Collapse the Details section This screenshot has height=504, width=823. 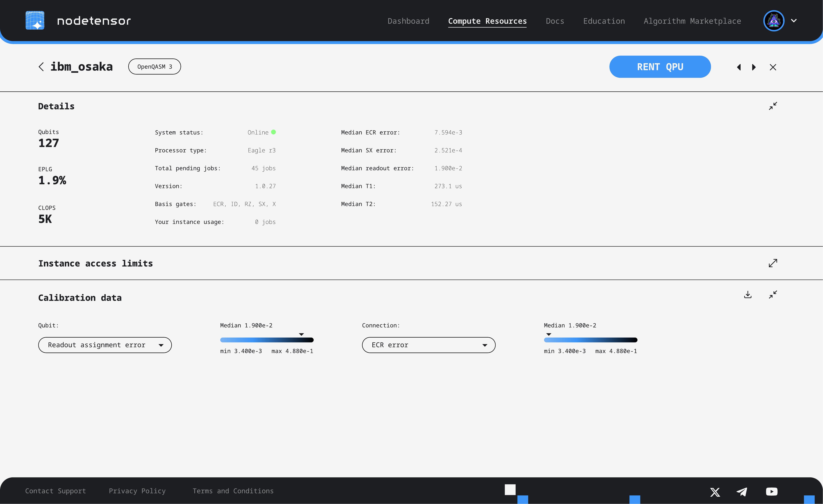pos(773,106)
